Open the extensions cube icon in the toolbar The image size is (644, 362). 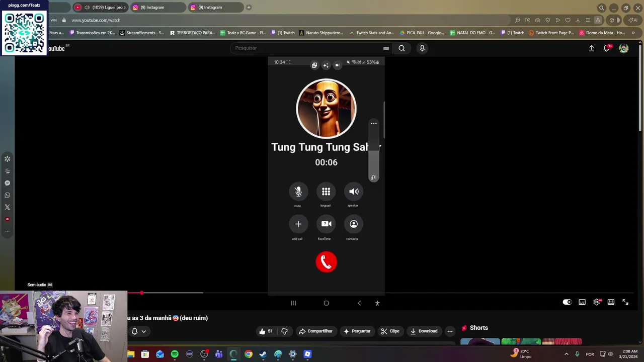[x=612, y=20]
